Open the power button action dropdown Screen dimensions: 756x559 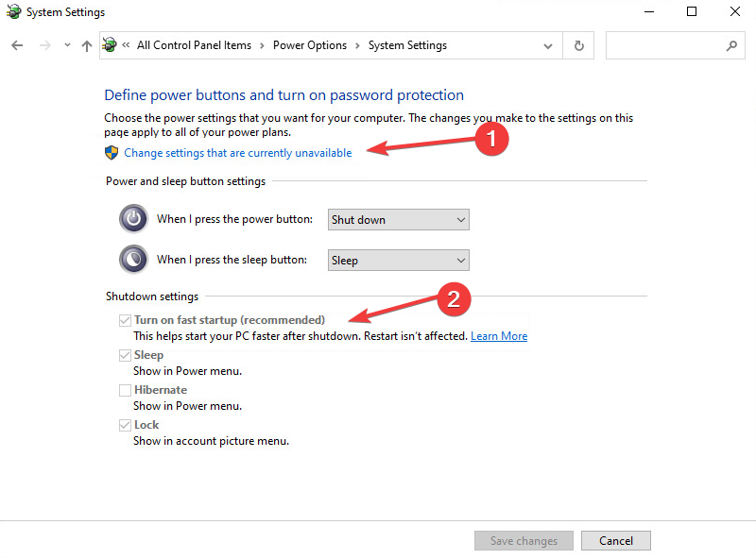point(398,220)
